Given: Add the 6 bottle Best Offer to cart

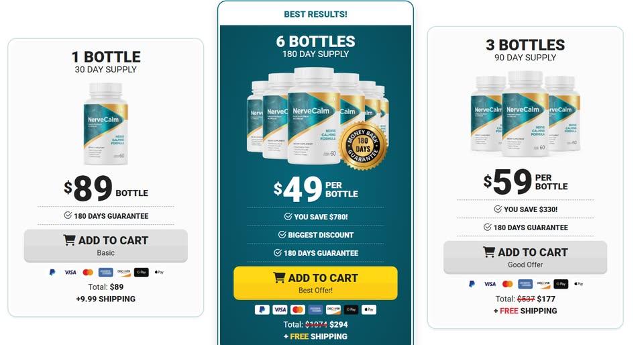Looking at the screenshot, I should click(315, 283).
